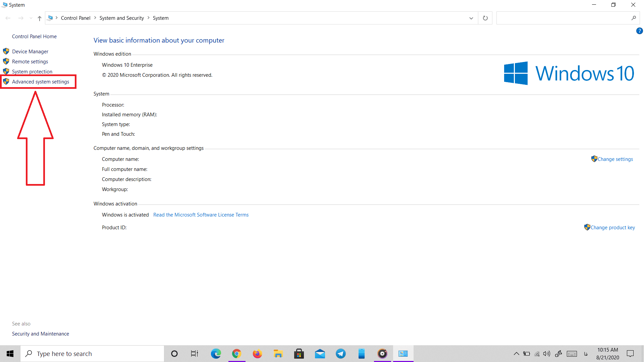644x362 pixels.
Task: Click the battery tray icon
Action: pyautogui.click(x=527, y=354)
